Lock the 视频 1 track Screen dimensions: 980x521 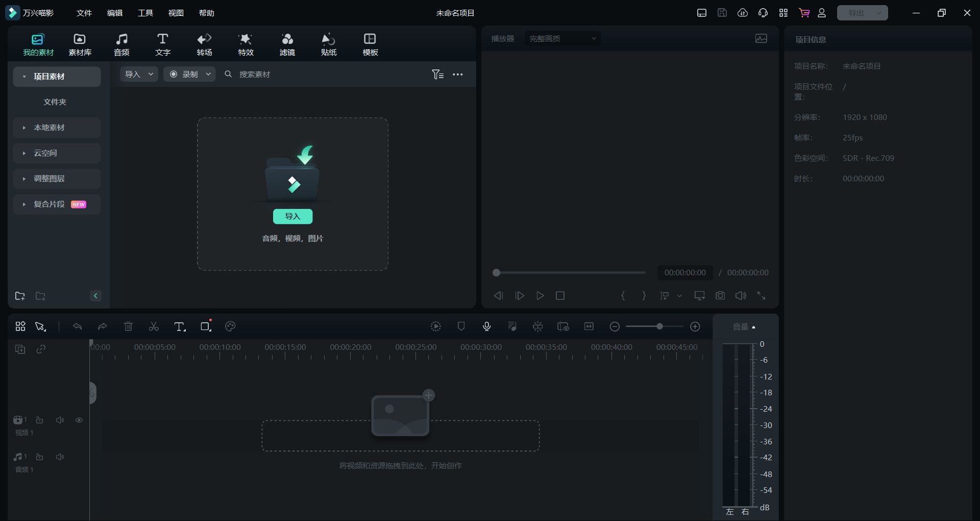[x=39, y=420]
